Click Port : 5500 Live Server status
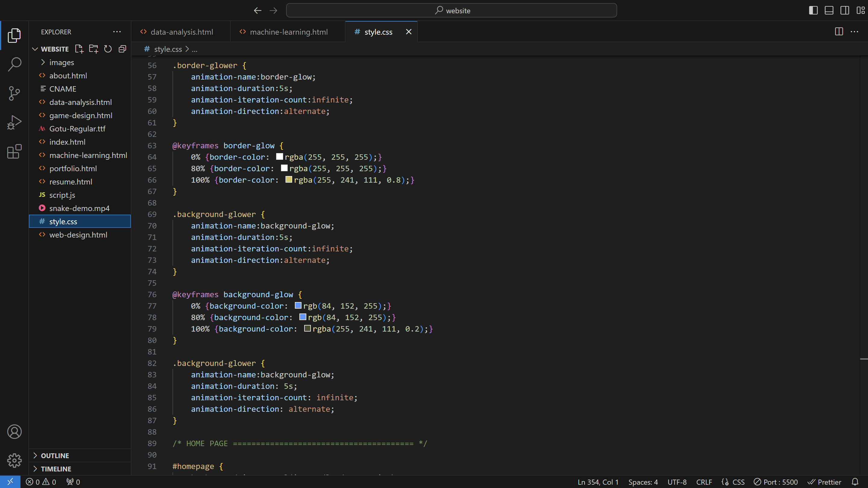868x488 pixels. (776, 482)
